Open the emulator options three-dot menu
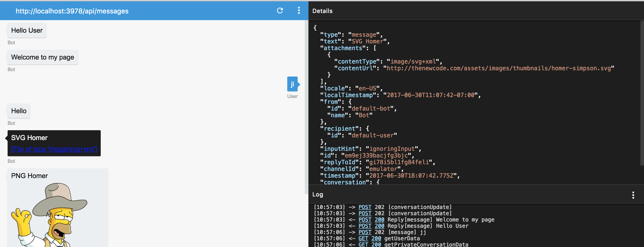644x247 pixels. pyautogui.click(x=299, y=11)
